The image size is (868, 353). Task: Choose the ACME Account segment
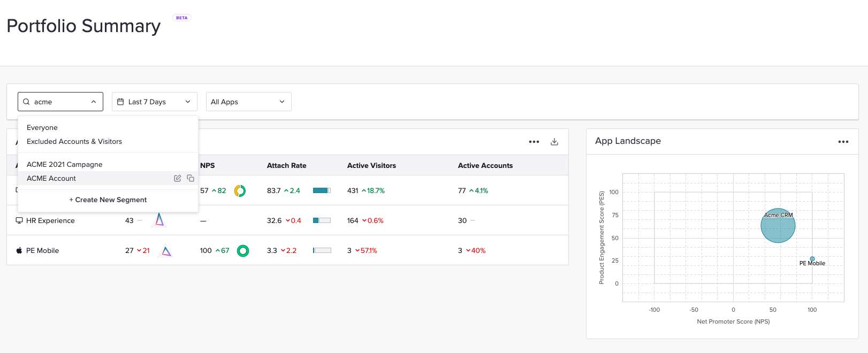click(51, 178)
